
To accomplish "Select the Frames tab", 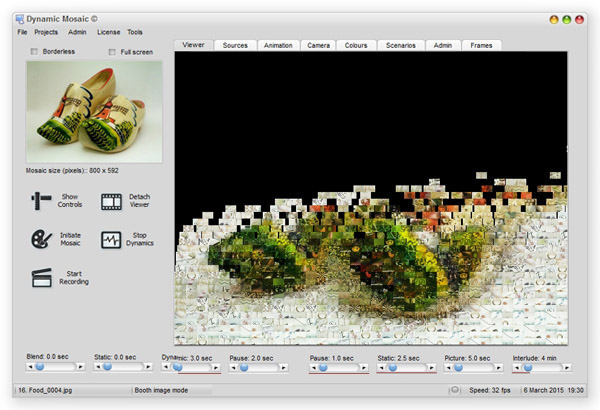I will 481,45.
